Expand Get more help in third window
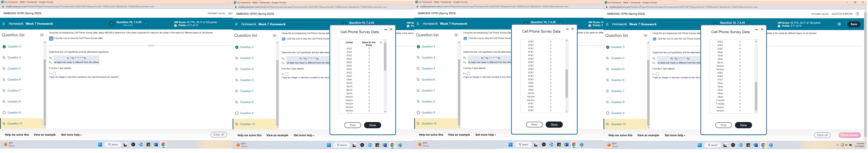This screenshot has width=868, height=153. click(x=486, y=135)
